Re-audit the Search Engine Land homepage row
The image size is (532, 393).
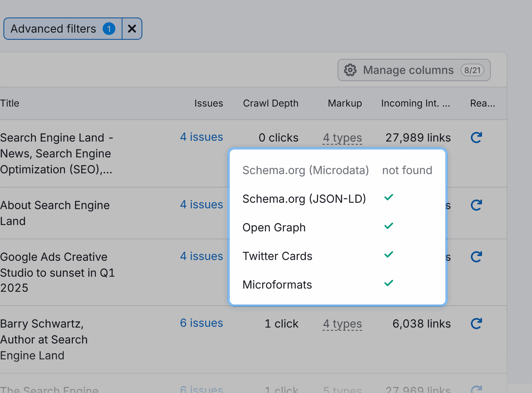476,138
